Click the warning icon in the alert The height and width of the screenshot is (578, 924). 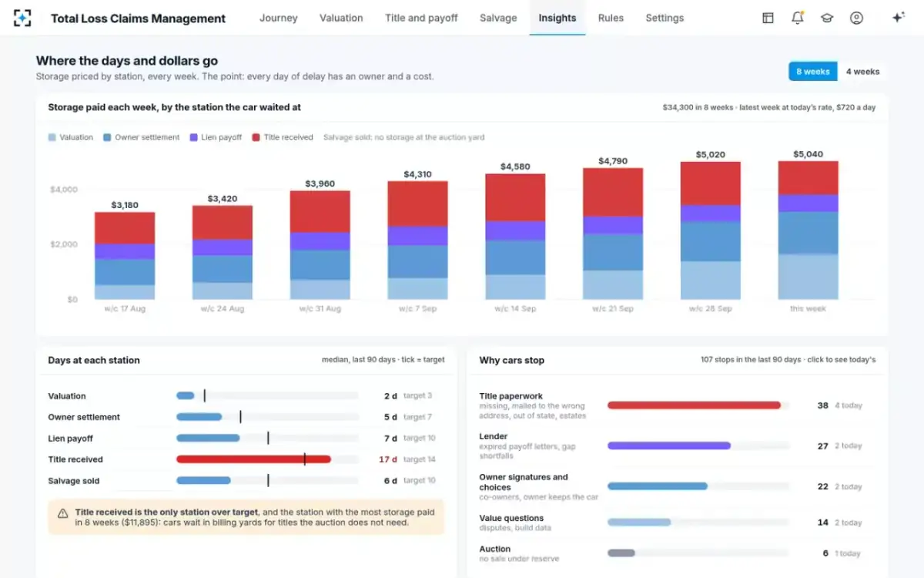point(63,512)
